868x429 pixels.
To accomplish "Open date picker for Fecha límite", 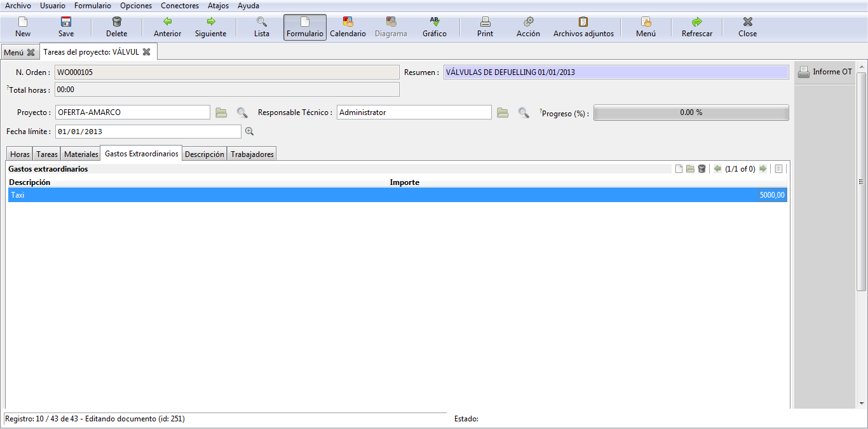I will (249, 132).
